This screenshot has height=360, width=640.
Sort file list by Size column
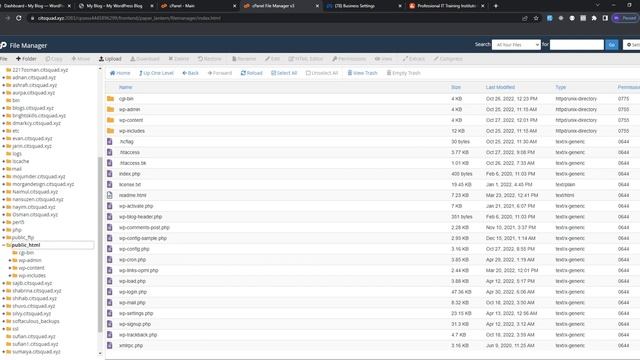[456, 87]
